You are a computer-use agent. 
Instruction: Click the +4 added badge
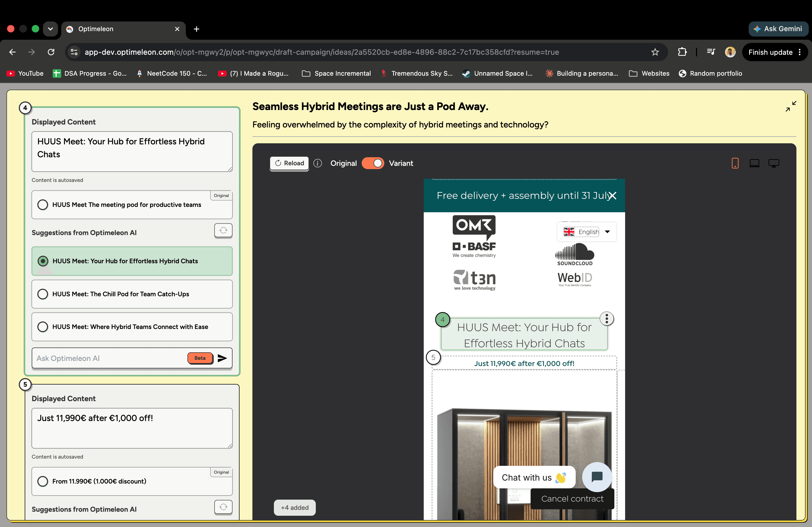click(295, 508)
